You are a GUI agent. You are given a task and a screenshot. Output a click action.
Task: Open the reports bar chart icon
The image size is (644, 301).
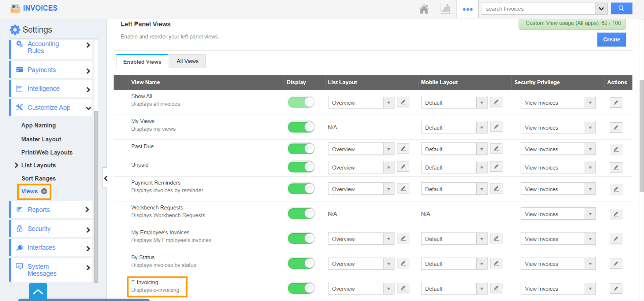pos(445,9)
